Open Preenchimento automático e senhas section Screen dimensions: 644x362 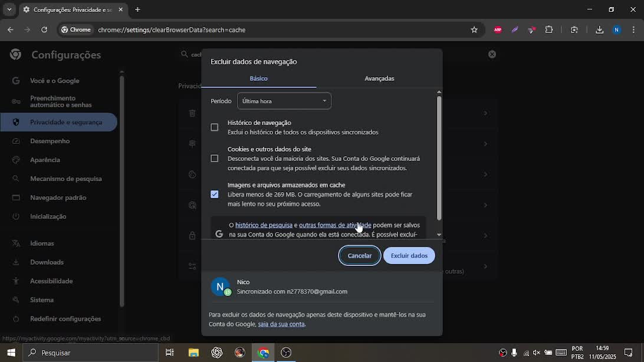tap(59, 101)
